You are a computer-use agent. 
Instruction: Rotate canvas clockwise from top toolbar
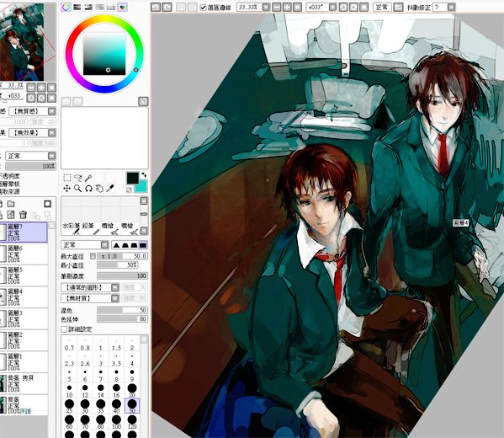353,7
